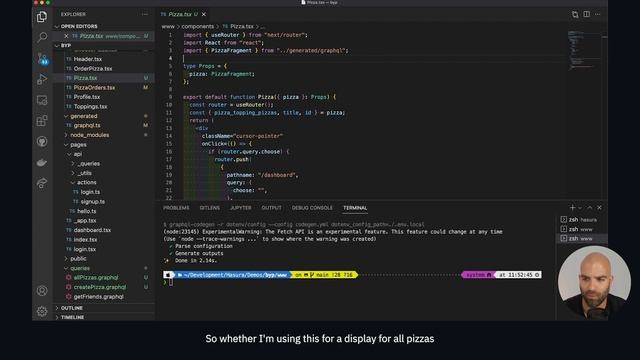The image size is (640, 360).
Task: Open the Run and Debug view
Action: 42,79
